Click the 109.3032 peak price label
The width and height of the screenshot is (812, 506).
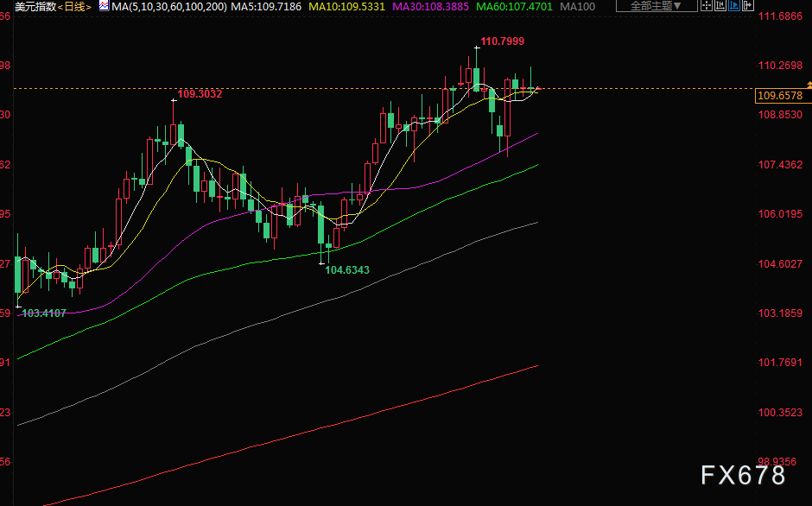pyautogui.click(x=200, y=94)
